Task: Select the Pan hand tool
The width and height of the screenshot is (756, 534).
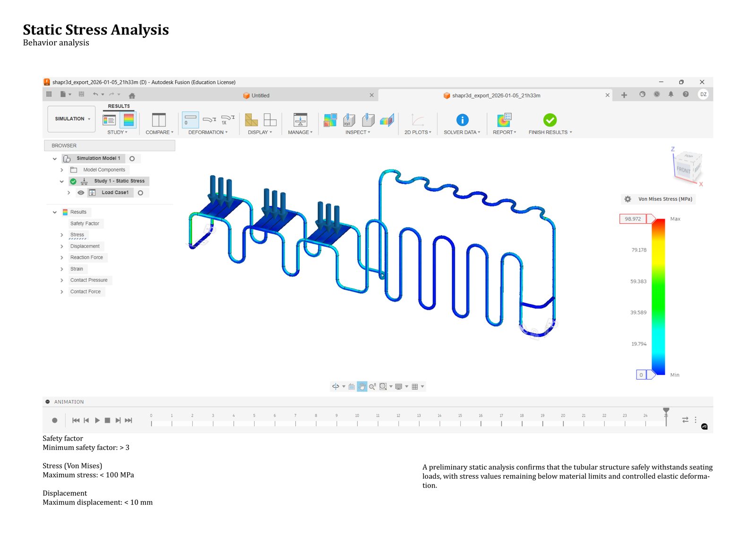Action: 362,386
